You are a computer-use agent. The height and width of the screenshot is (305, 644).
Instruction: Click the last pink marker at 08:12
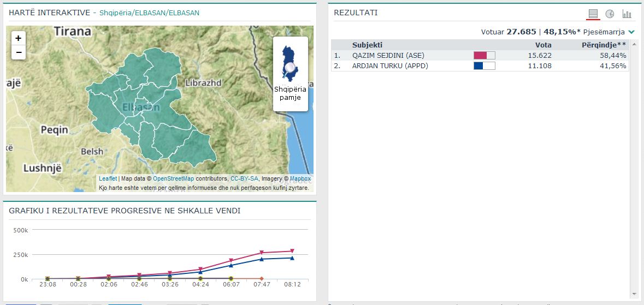(x=292, y=251)
